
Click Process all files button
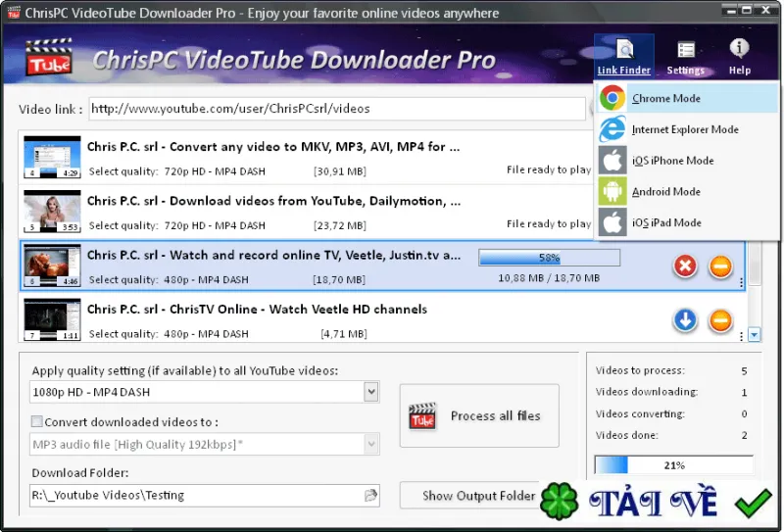coord(479,415)
